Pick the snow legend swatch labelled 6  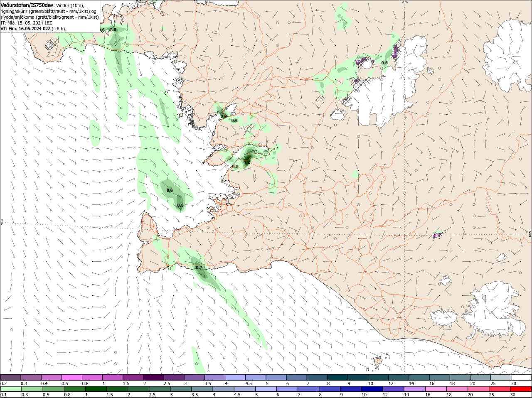click(x=296, y=377)
